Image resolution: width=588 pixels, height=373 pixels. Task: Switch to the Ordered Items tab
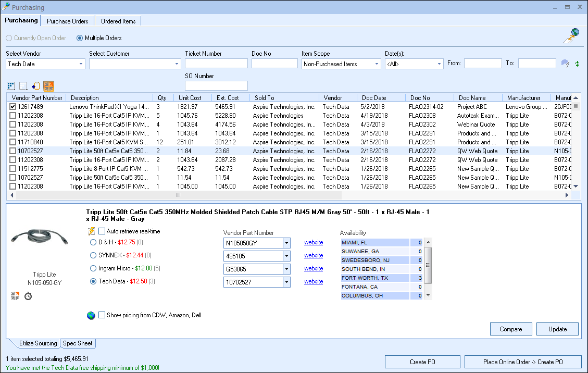click(118, 21)
